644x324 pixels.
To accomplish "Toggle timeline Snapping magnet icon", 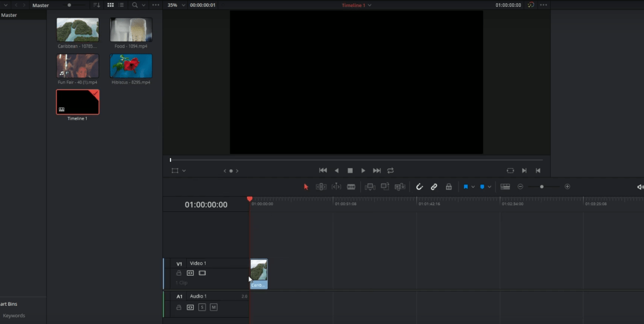I will [419, 187].
